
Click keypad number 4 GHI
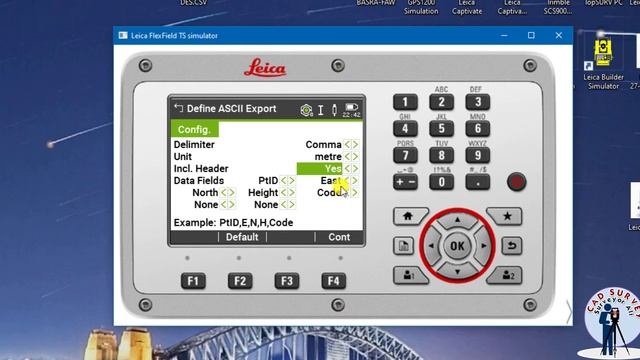click(405, 129)
